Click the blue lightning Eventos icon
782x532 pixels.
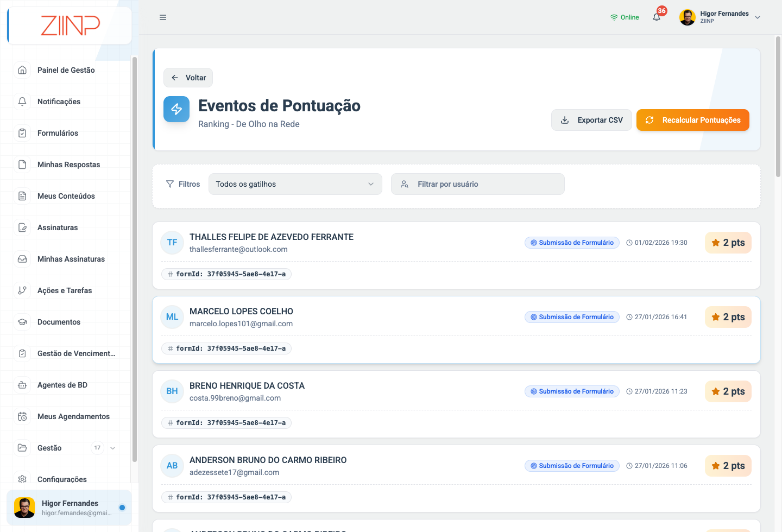[176, 109]
